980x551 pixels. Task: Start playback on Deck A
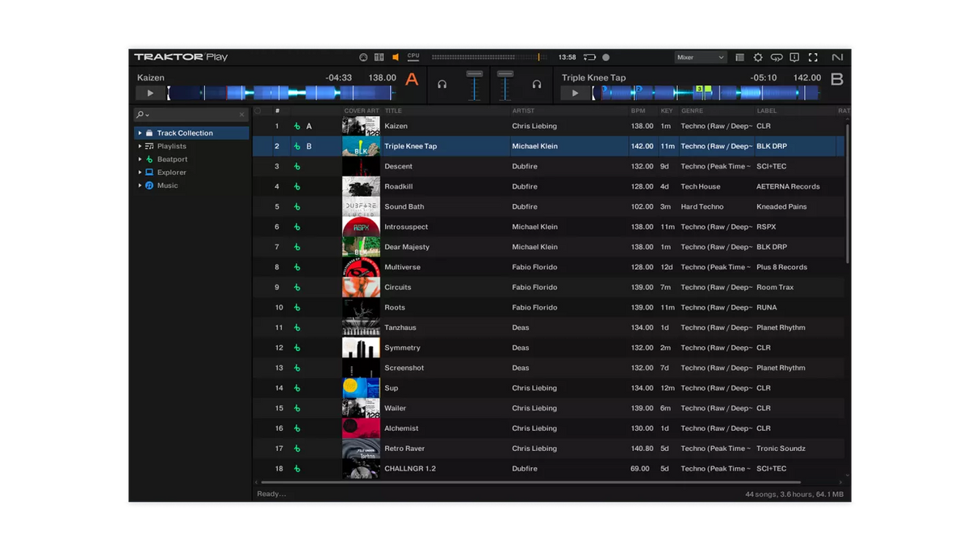click(x=149, y=92)
